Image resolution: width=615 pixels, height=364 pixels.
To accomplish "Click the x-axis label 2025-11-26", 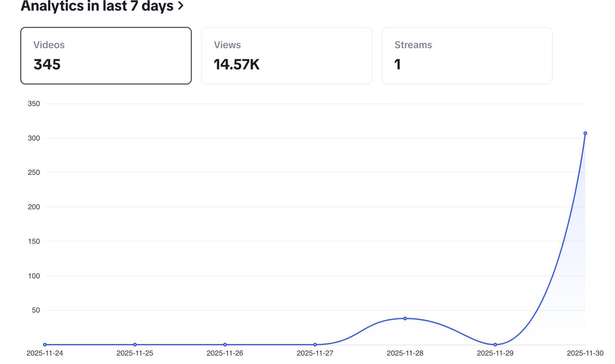I will (x=225, y=353).
